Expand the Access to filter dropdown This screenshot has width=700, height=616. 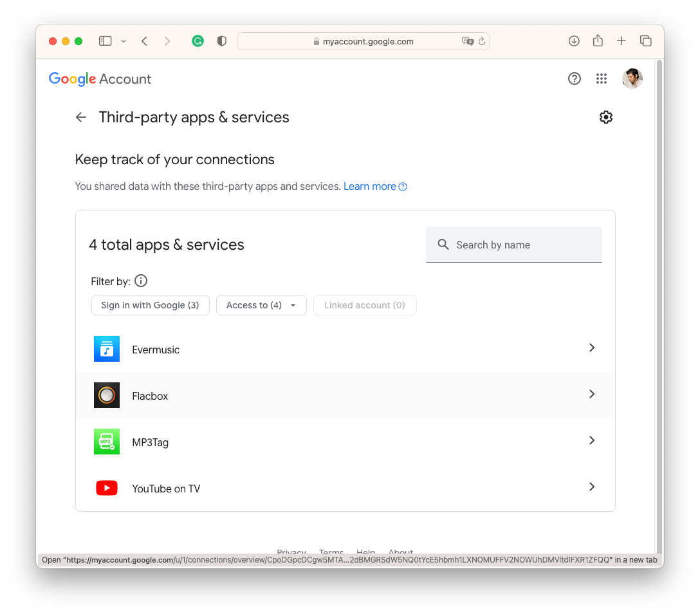pos(261,305)
